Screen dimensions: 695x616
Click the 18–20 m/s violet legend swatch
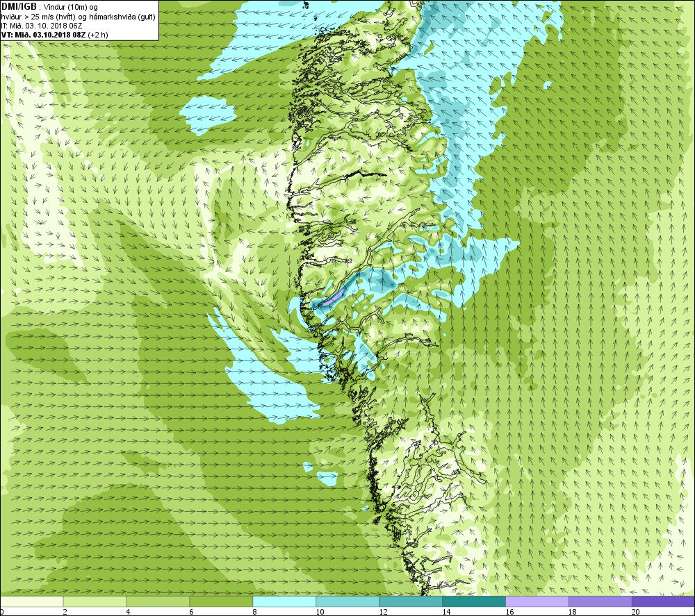coord(600,601)
